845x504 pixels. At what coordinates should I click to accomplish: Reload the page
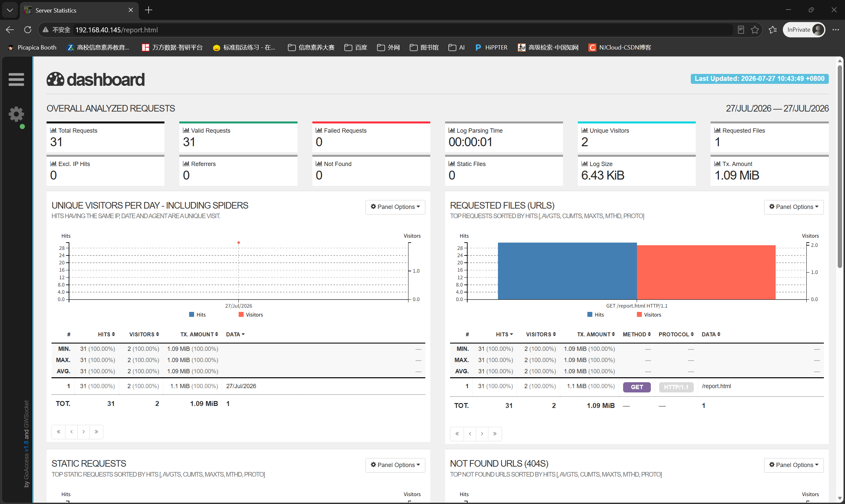tap(28, 30)
